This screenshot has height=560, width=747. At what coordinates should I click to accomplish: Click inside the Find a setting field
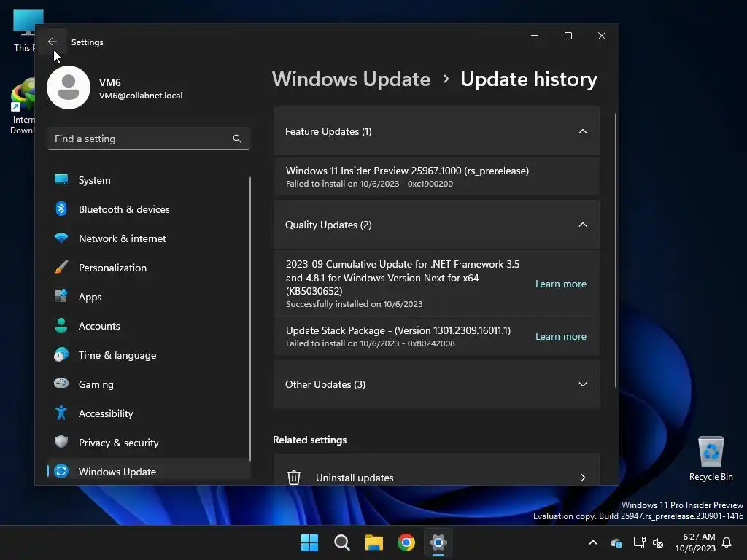pos(149,139)
